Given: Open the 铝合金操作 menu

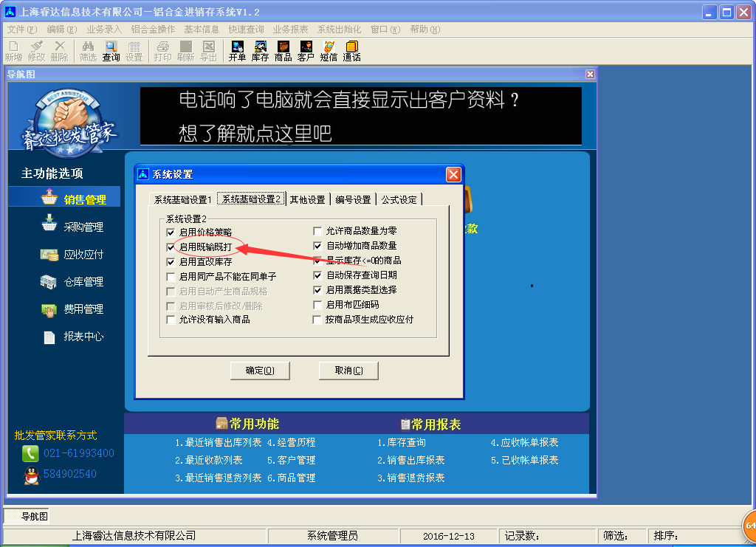Looking at the screenshot, I should 153,30.
